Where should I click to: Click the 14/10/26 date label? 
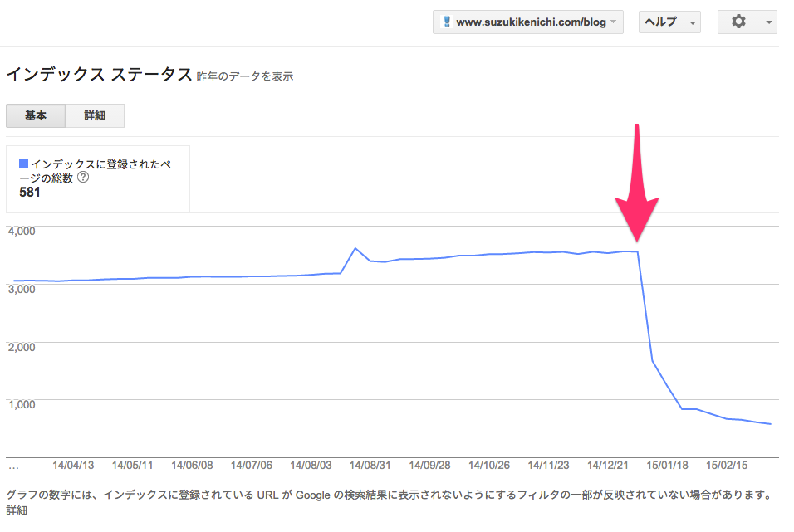[x=488, y=465]
